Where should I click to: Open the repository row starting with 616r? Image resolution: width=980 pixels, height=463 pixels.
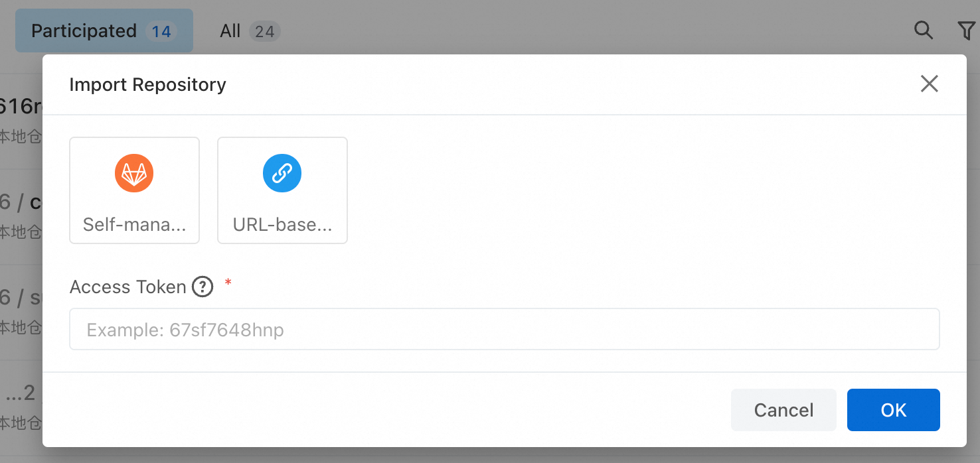(x=21, y=119)
